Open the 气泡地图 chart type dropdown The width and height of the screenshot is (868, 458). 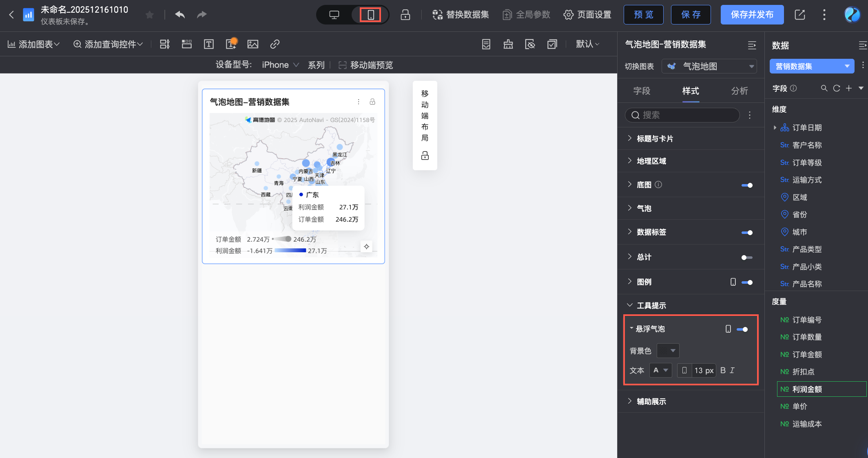point(709,66)
